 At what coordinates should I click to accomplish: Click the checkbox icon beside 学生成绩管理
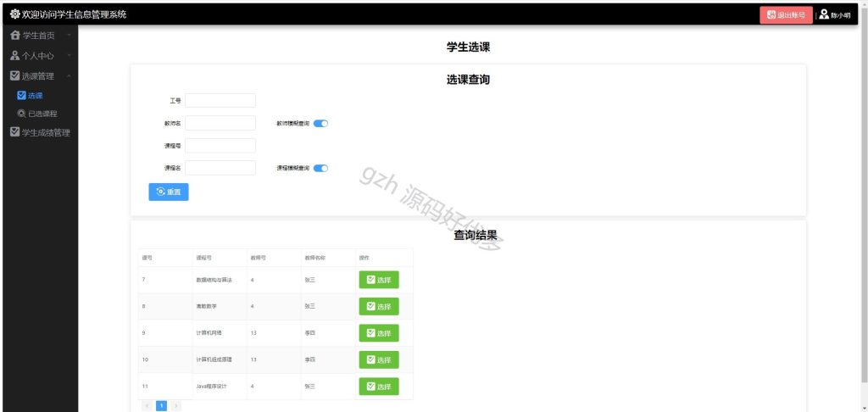[15, 132]
